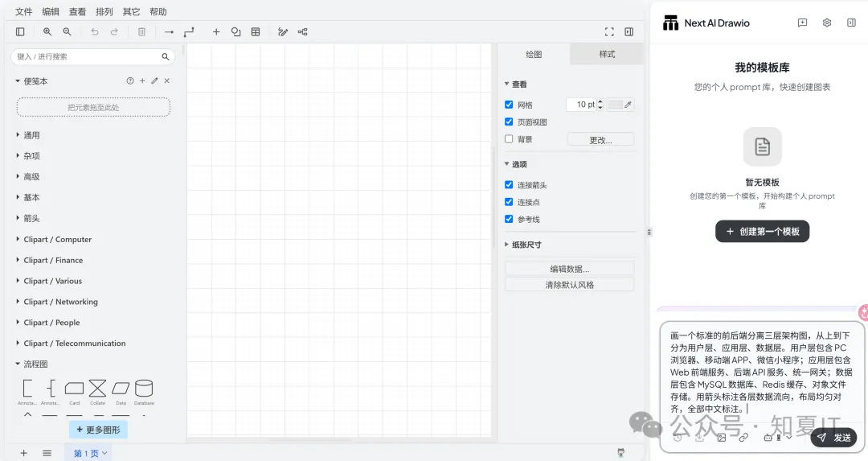Click the insert plus icon in toolbar
868x461 pixels.
click(216, 32)
